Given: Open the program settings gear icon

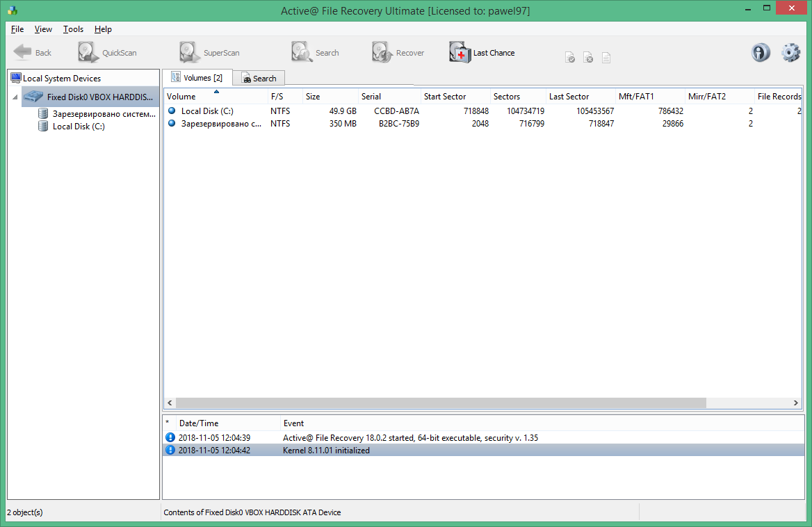Looking at the screenshot, I should pos(790,52).
